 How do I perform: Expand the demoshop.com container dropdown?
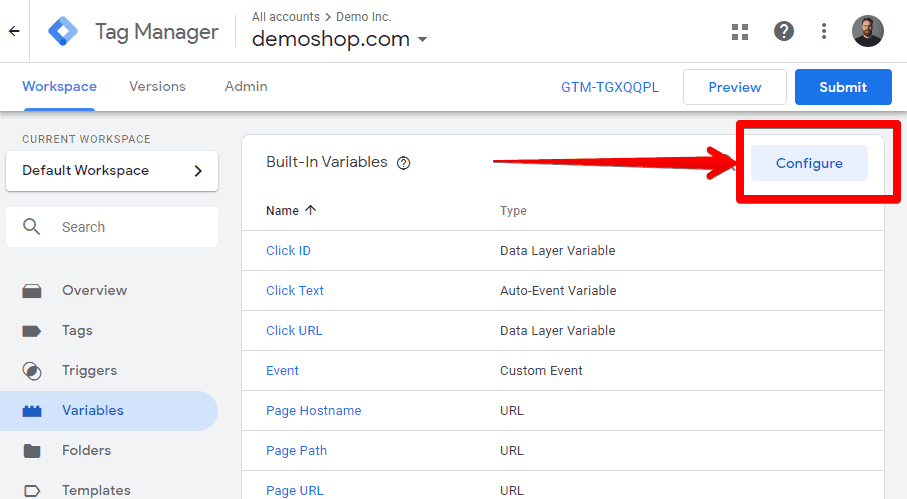423,39
